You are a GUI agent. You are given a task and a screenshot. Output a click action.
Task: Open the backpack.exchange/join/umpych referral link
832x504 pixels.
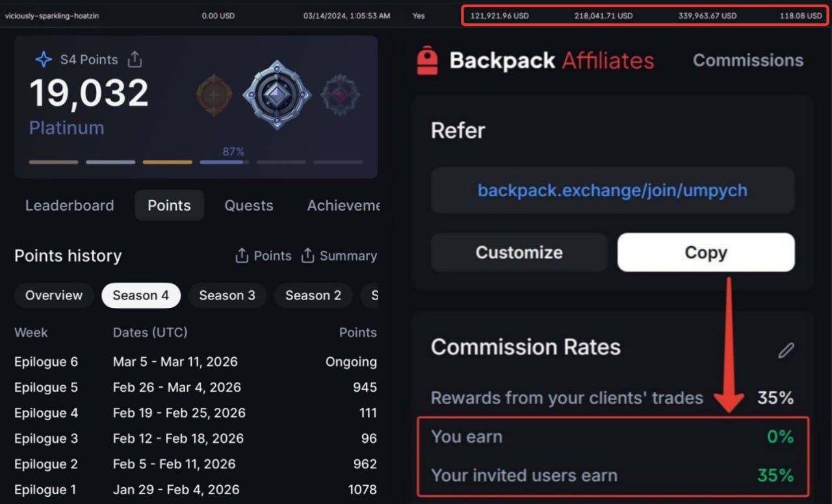[x=612, y=190]
